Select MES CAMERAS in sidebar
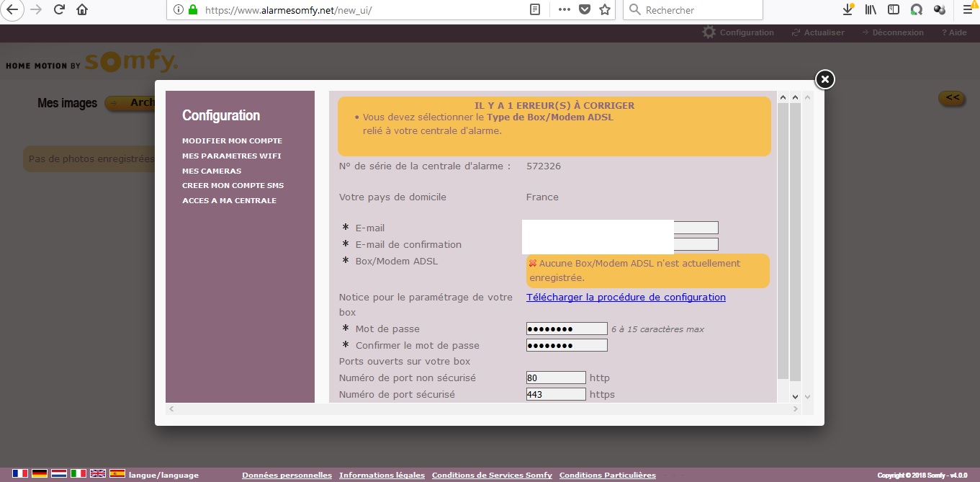 click(212, 171)
